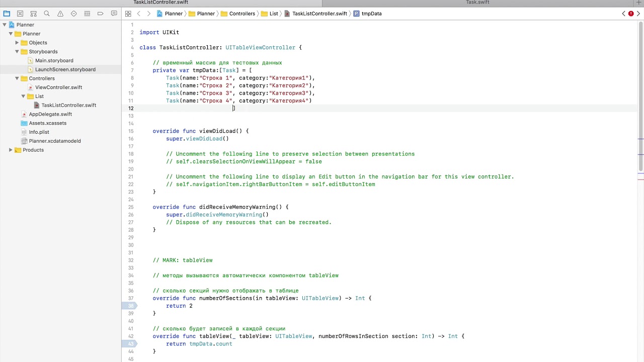The image size is (644, 362).
Task: Expand the Products folder
Action: click(x=11, y=150)
